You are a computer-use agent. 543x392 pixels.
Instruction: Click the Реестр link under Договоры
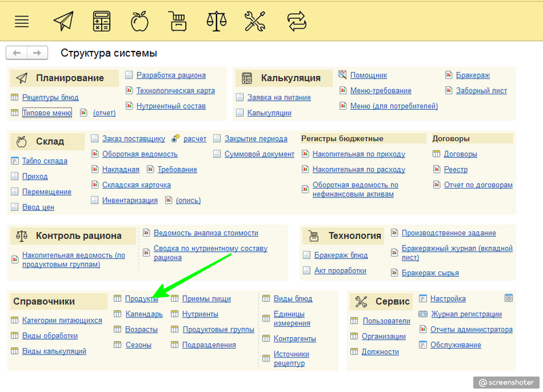pos(455,170)
